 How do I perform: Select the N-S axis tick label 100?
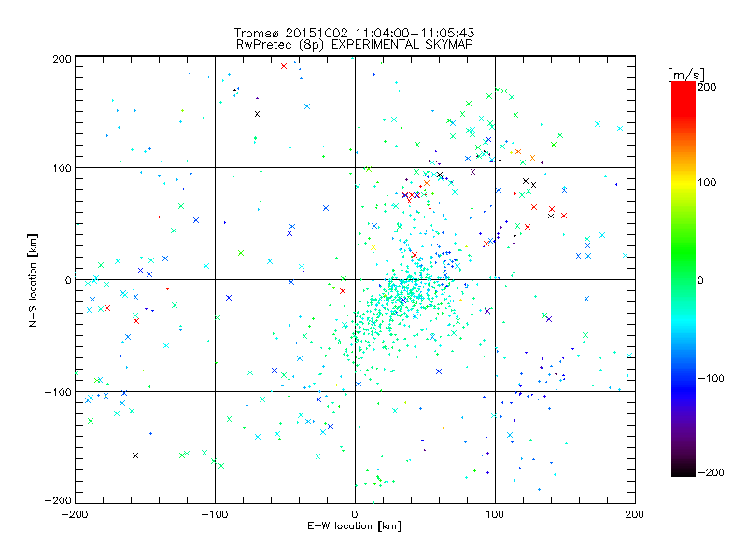pos(62,168)
